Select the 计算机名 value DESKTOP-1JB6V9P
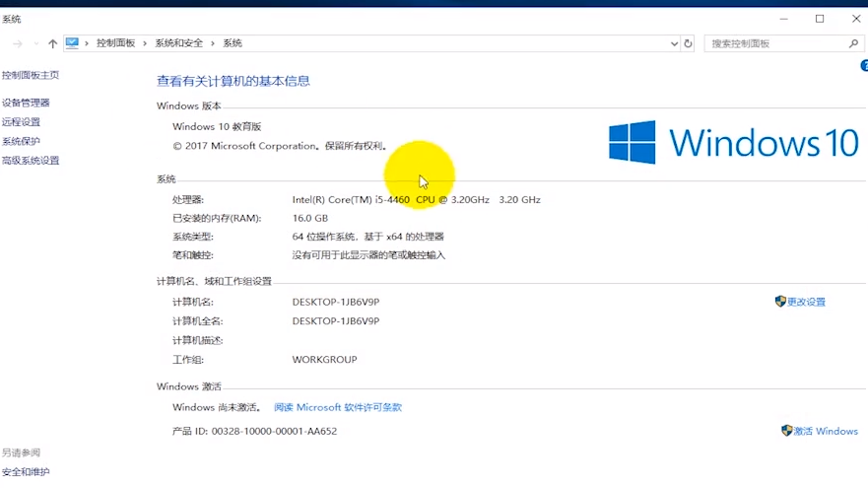 336,303
